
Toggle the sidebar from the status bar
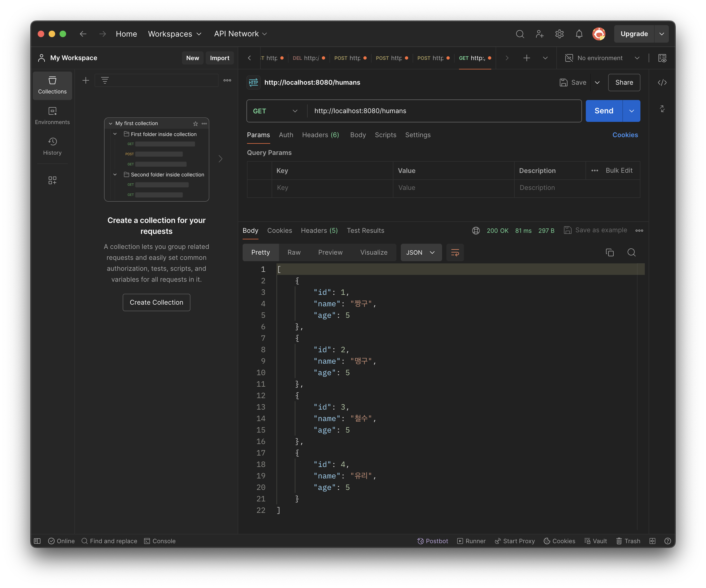point(37,541)
